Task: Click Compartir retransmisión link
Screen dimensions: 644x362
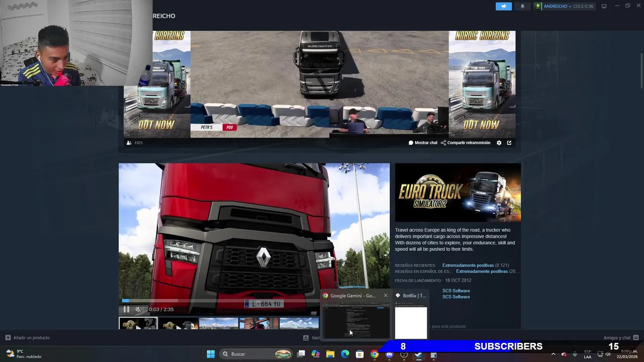Action: click(465, 143)
